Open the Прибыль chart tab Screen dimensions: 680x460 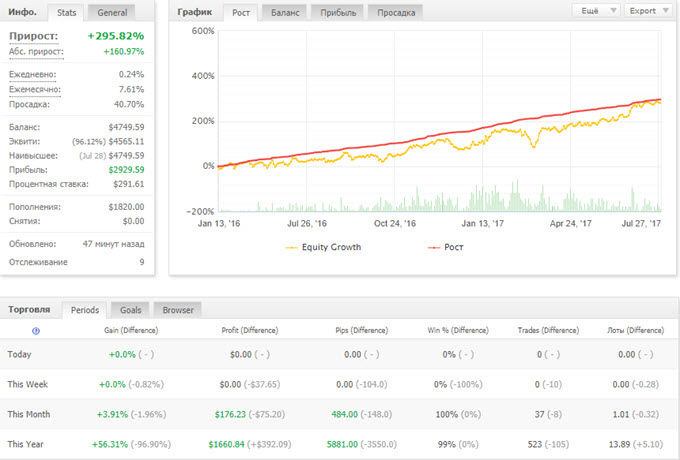338,13
